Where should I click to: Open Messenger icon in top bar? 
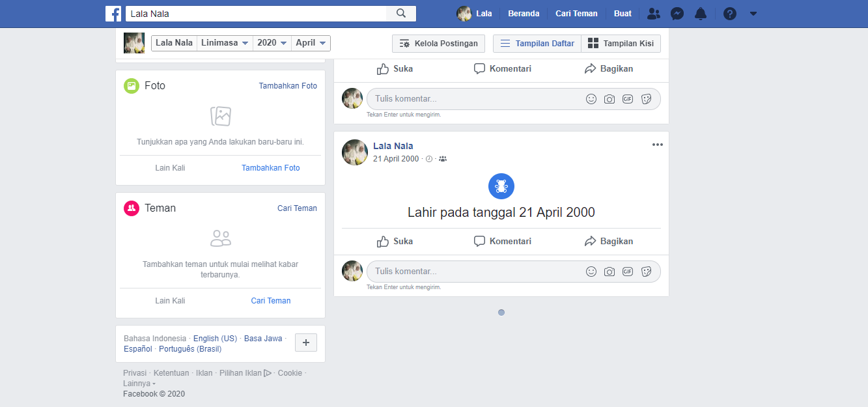[677, 14]
